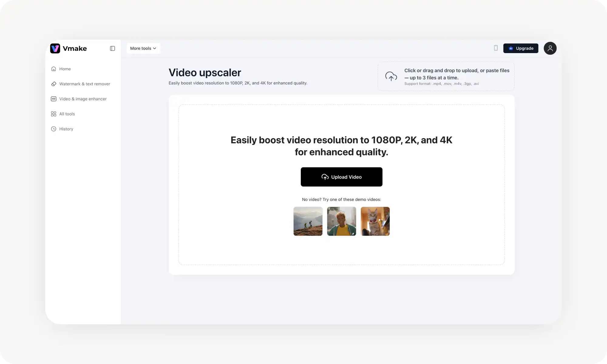Open Video & image enhancer via the HD icon
Image resolution: width=607 pixels, height=364 pixels.
pos(54,99)
